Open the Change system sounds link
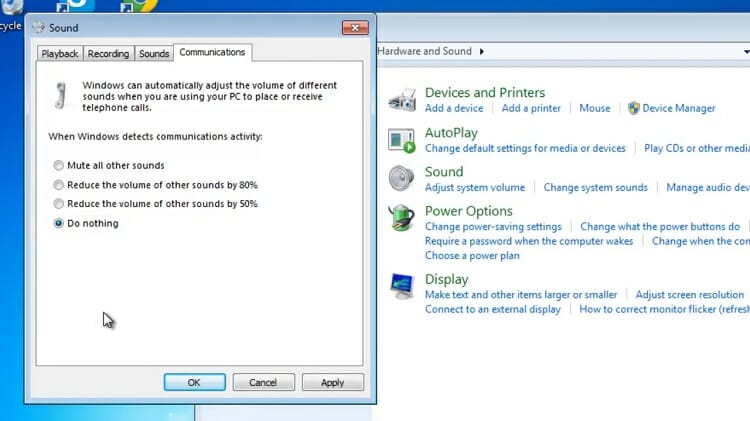The image size is (750, 421). 596,188
